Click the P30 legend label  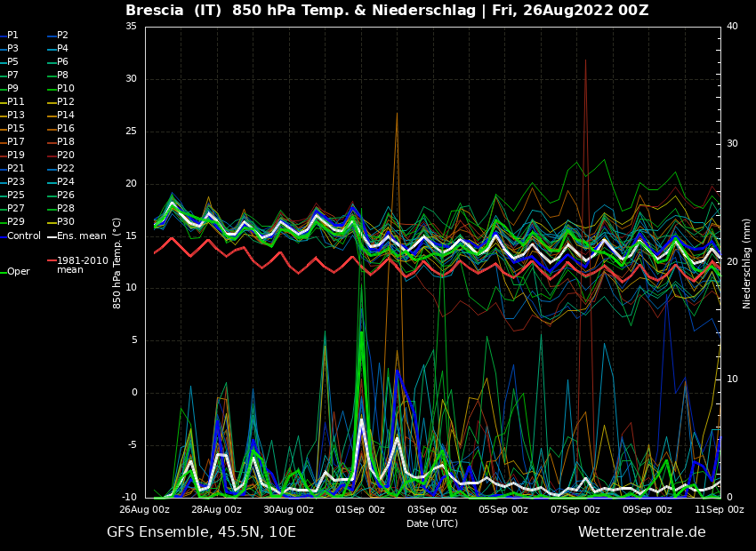pos(65,222)
